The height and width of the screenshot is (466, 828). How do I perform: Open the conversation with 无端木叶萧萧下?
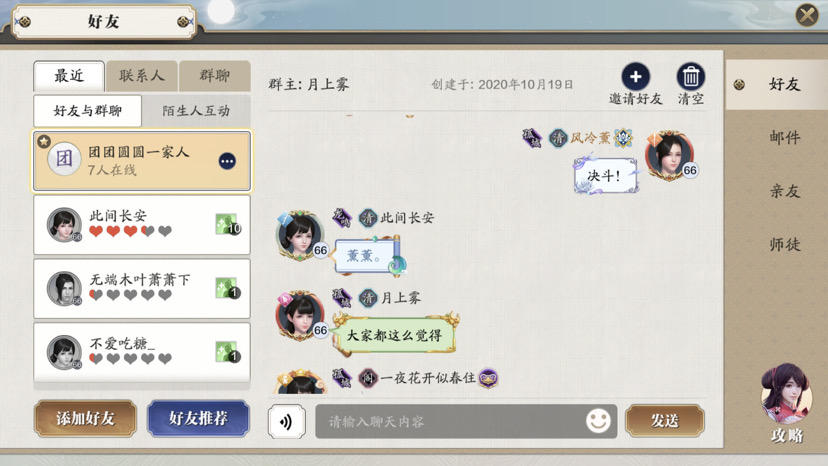coord(142,288)
